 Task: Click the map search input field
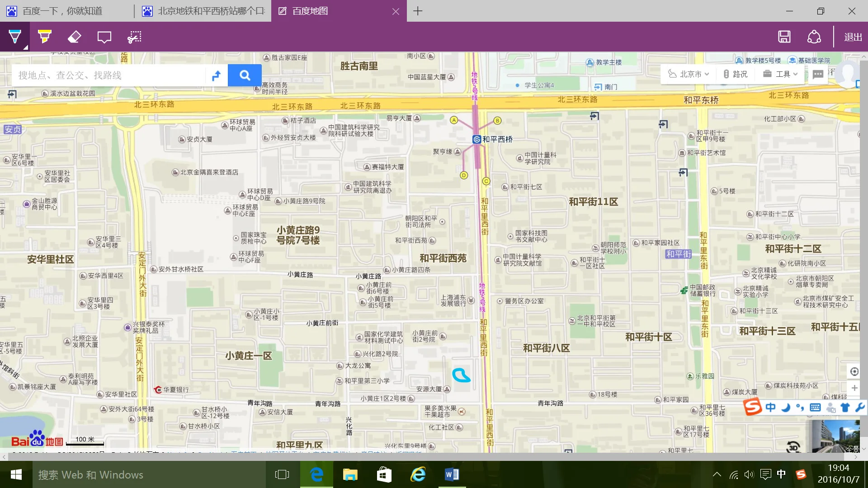coord(108,75)
